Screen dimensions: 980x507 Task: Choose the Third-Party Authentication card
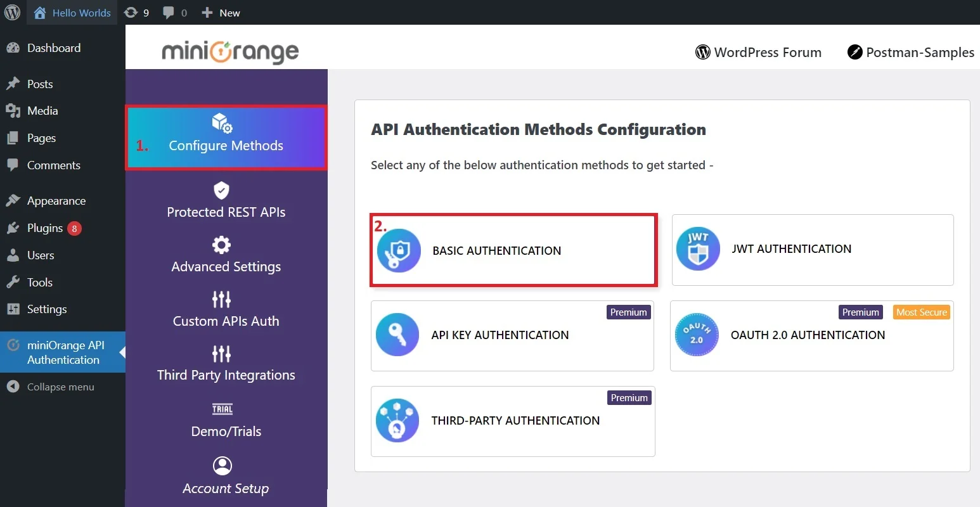pos(513,421)
